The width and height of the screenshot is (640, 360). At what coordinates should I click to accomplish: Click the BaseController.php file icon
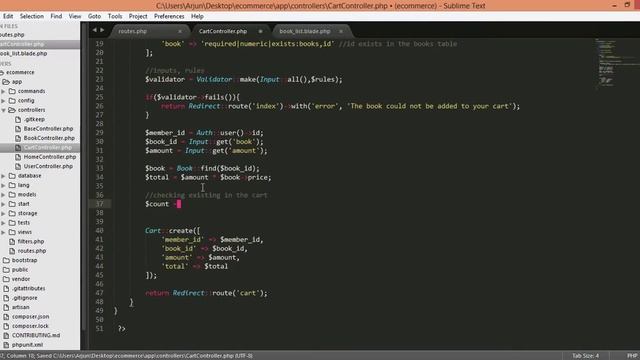[x=18, y=129]
